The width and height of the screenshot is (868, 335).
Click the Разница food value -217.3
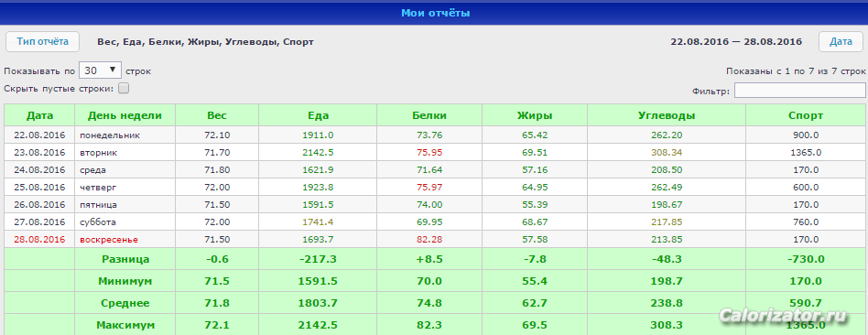pos(319,259)
